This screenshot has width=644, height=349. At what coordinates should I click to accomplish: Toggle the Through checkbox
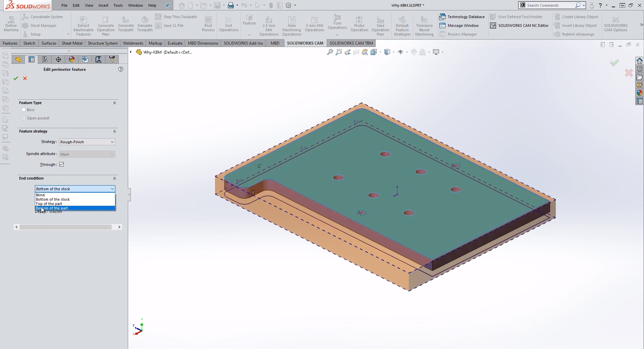[x=62, y=164]
